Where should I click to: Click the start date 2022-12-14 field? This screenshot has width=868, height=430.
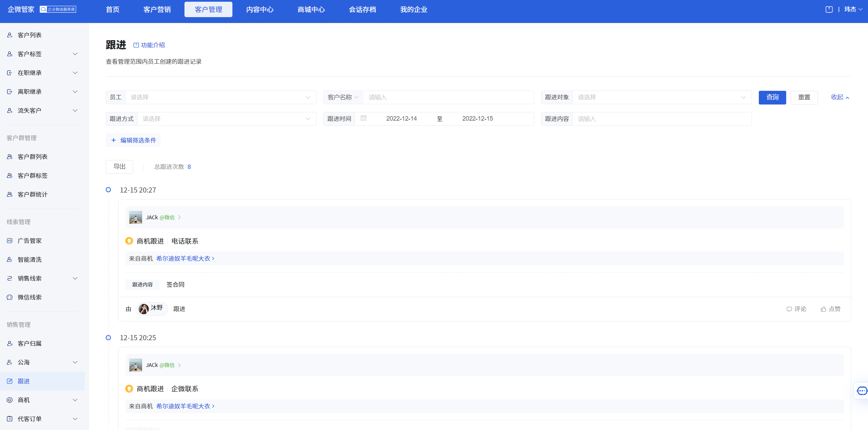point(401,119)
